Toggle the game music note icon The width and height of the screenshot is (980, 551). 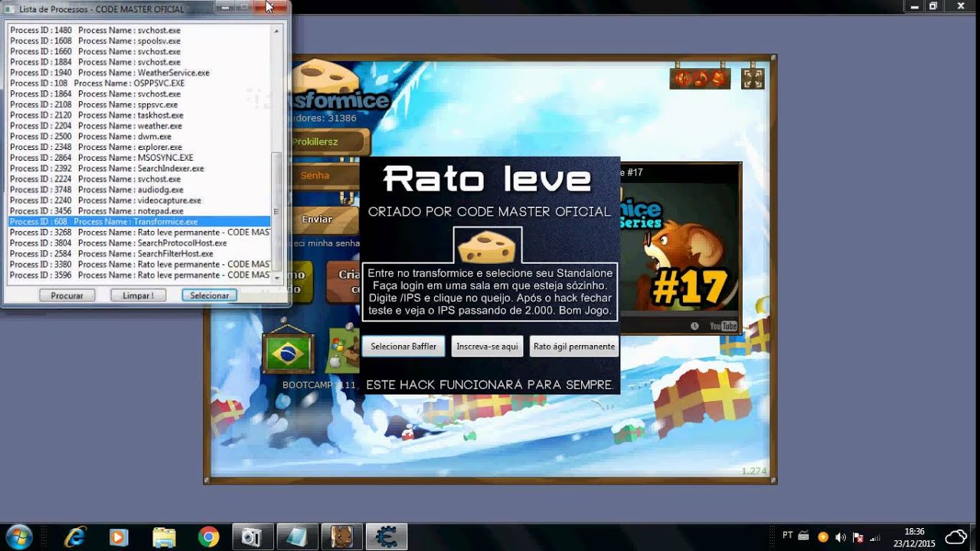700,79
